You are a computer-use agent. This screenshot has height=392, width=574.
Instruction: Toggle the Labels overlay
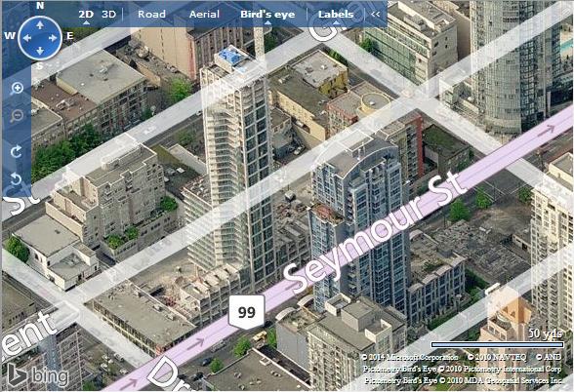[336, 15]
